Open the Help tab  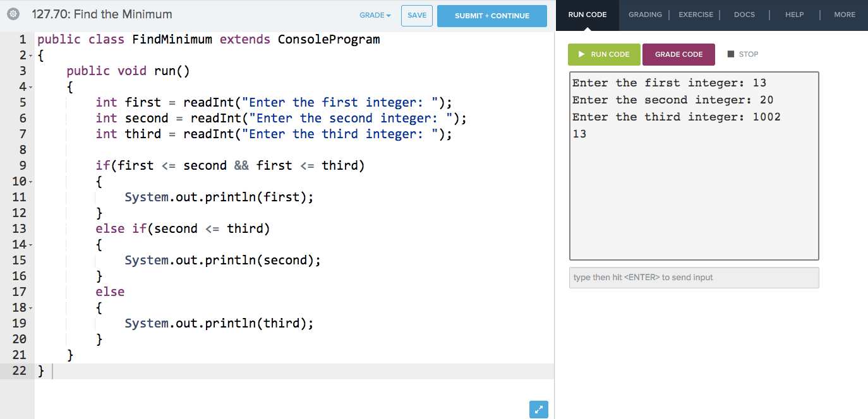[x=794, y=15]
